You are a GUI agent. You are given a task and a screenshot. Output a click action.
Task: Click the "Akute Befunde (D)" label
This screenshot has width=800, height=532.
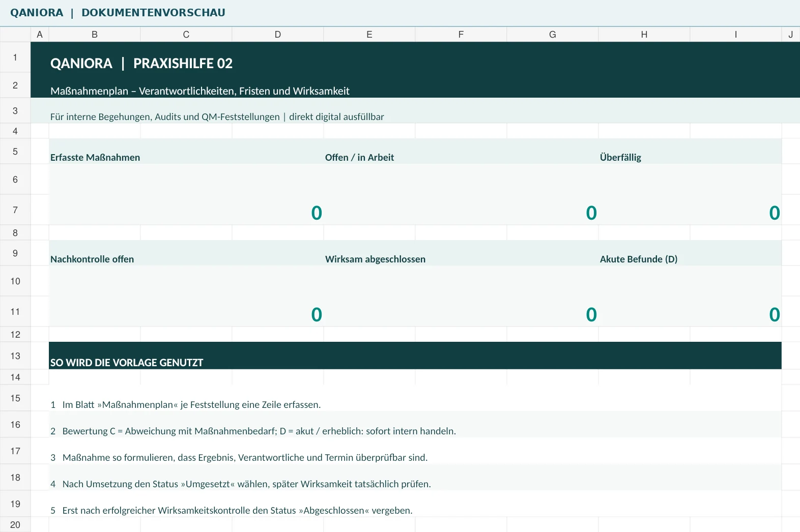coord(639,259)
